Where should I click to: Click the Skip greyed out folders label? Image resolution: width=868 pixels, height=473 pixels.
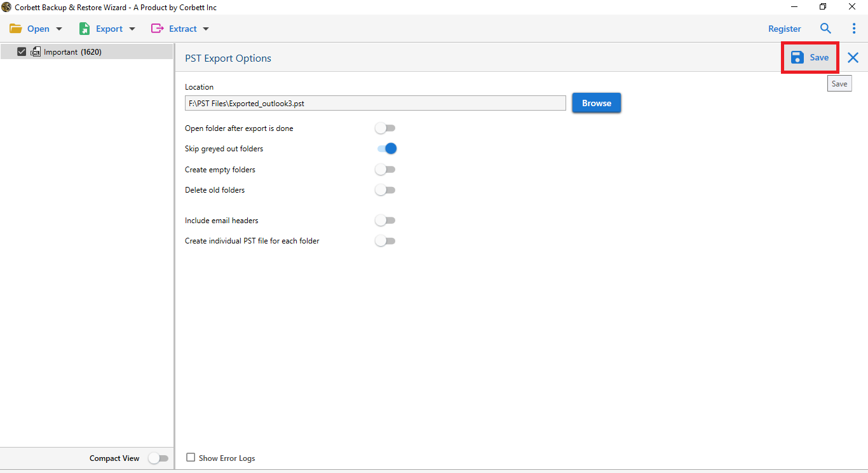click(x=224, y=149)
